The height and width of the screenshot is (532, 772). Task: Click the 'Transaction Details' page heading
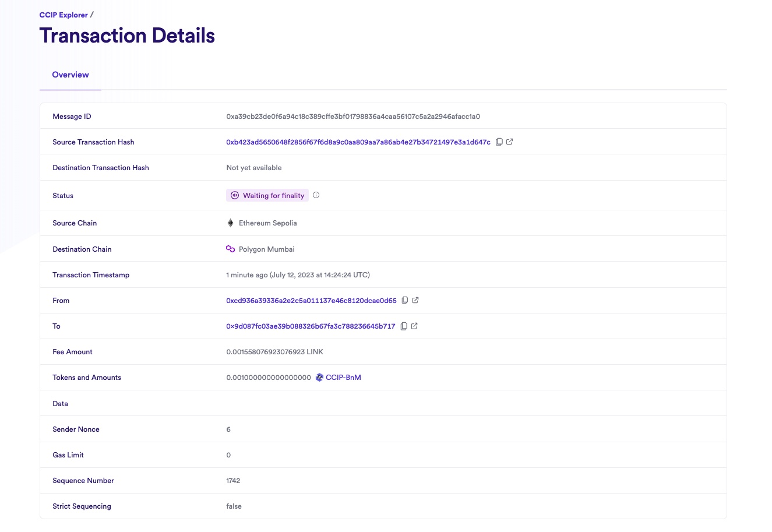127,36
